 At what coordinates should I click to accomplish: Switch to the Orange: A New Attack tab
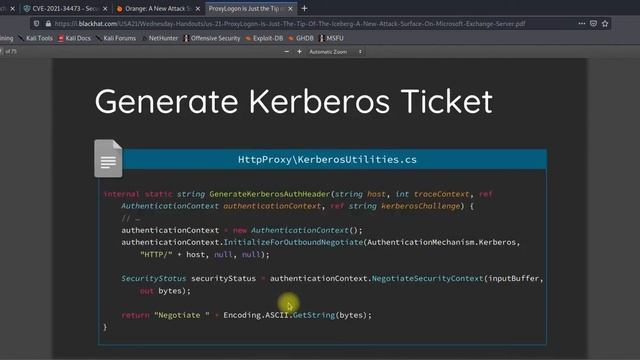[157, 9]
